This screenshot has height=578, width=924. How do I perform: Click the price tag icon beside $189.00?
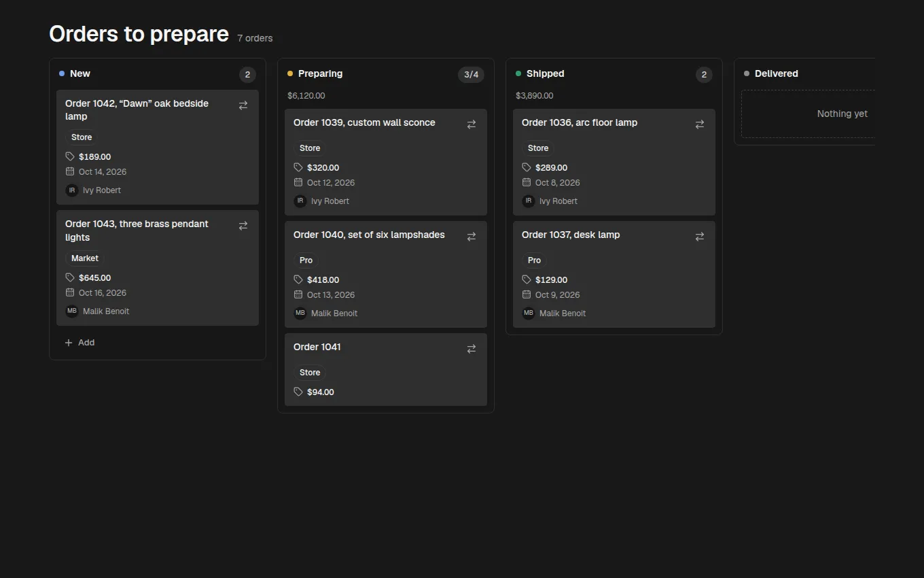click(70, 156)
